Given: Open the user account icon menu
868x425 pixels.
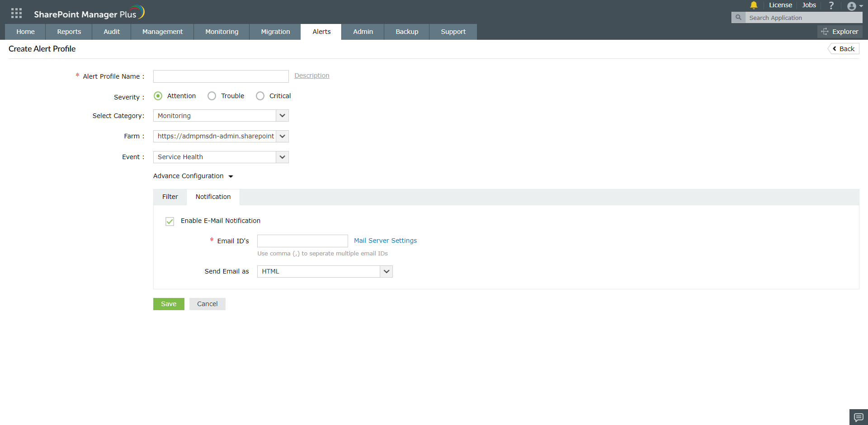Looking at the screenshot, I should [x=853, y=6].
